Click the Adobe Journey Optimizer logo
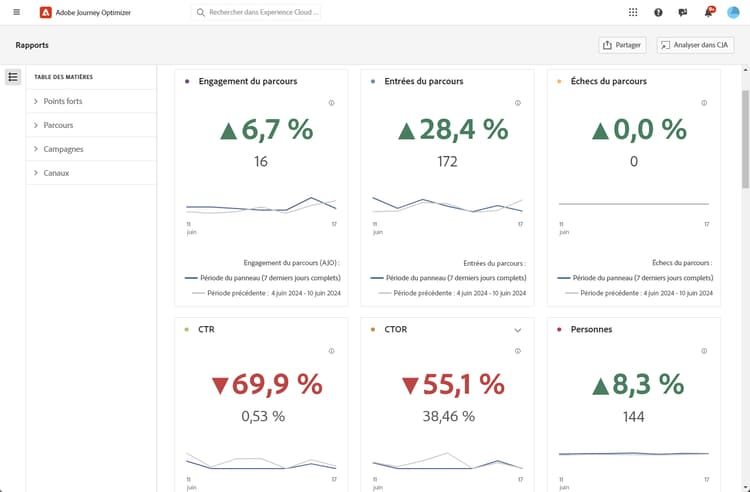Viewport: 750px width, 492px height. pyautogui.click(x=45, y=12)
